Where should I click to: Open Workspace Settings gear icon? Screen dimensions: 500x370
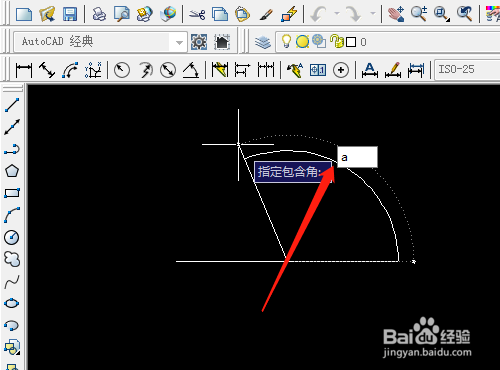pyautogui.click(x=199, y=42)
